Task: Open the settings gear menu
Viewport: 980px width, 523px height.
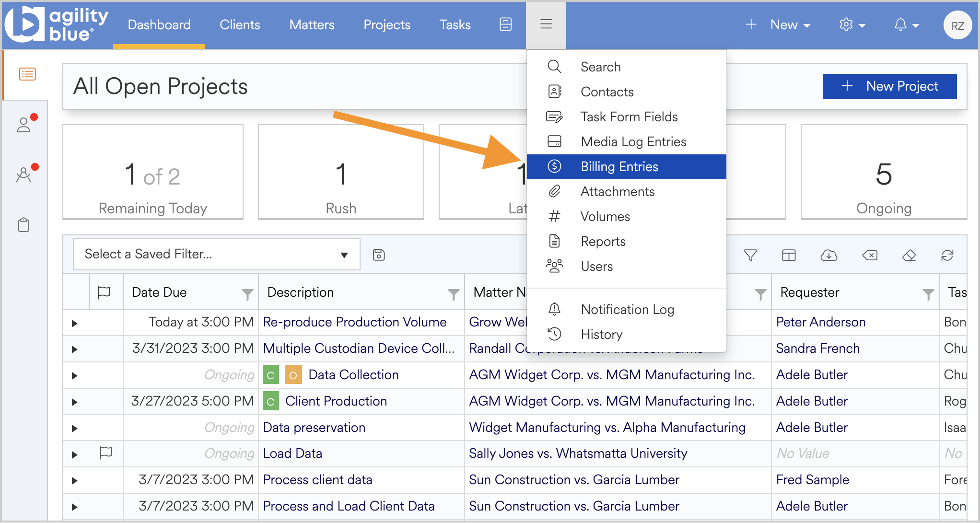Action: 852,24
